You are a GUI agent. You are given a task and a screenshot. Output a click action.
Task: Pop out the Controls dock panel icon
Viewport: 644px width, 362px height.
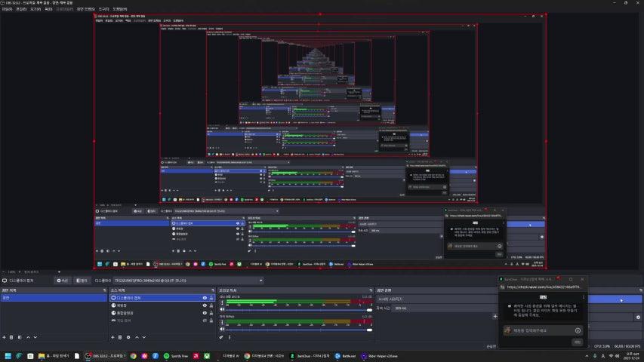(x=640, y=290)
